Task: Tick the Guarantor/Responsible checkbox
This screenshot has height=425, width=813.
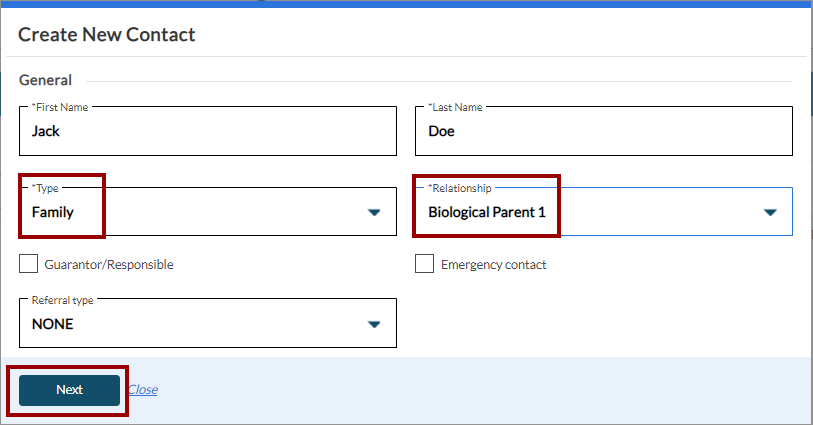Action: (x=29, y=264)
